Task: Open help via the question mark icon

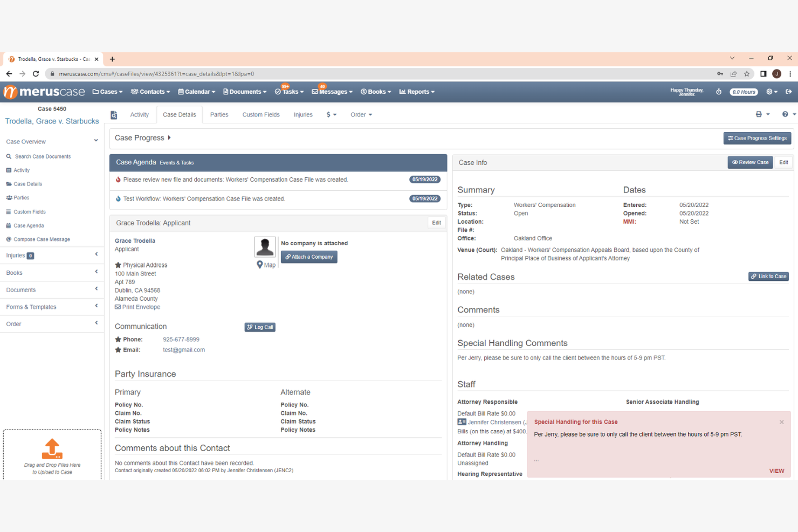Action: point(786,114)
